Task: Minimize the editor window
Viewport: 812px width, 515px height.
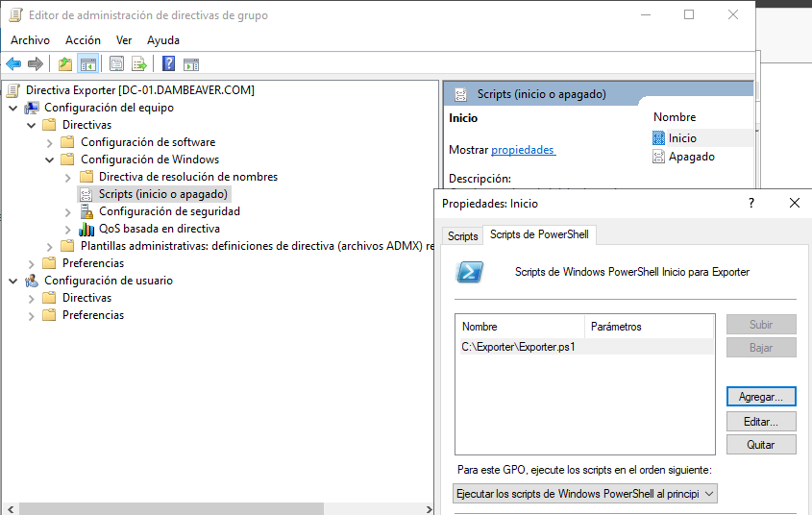Action: pyautogui.click(x=645, y=15)
